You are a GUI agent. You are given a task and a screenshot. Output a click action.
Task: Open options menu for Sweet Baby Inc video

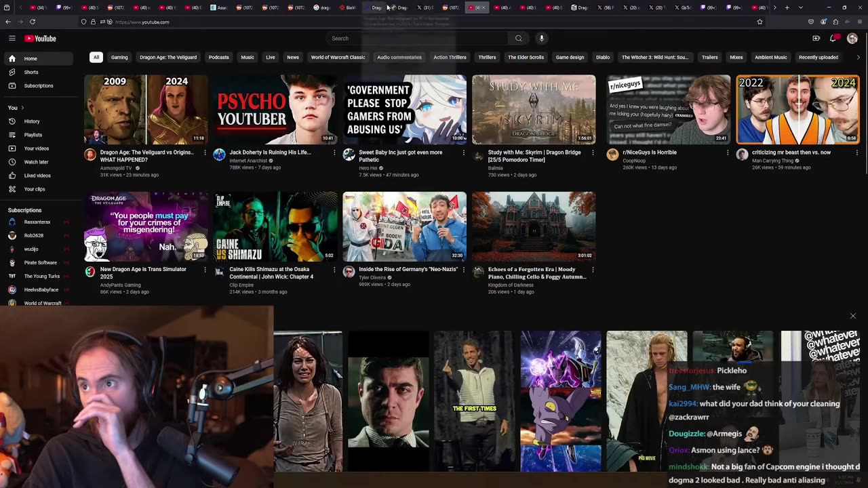tap(464, 152)
